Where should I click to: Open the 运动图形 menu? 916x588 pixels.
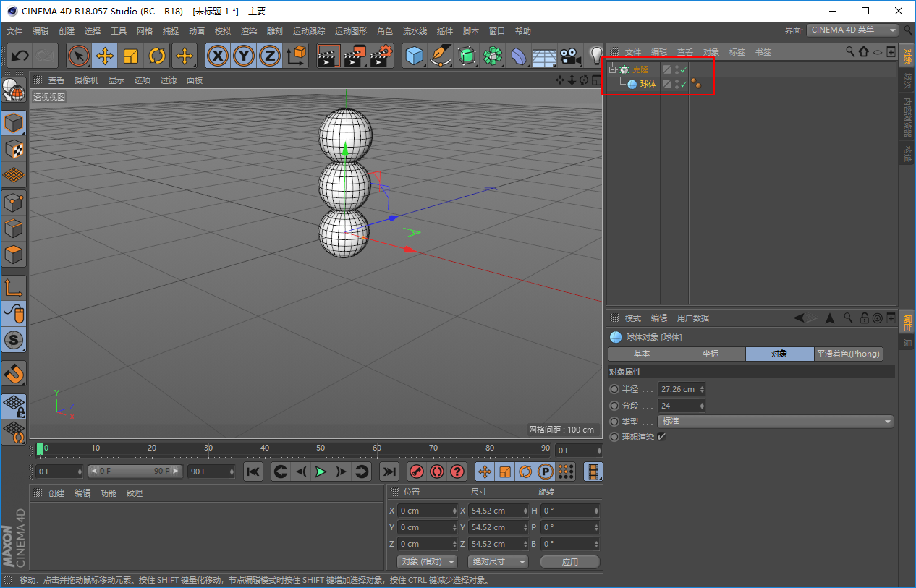point(351,31)
